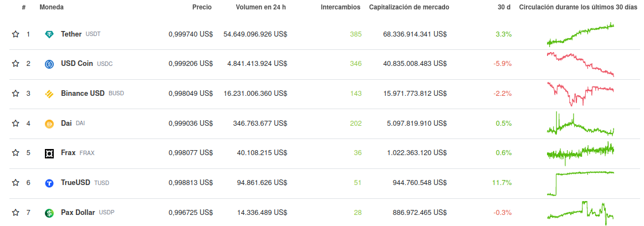Toggle the favorite star for Pax Dollar
The width and height of the screenshot is (644, 226).
point(16,213)
